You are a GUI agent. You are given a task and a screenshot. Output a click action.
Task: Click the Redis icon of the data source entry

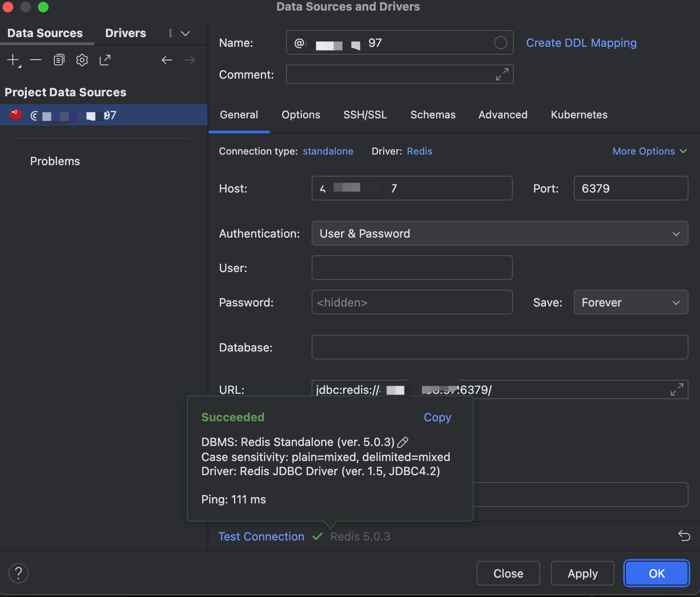pyautogui.click(x=16, y=115)
